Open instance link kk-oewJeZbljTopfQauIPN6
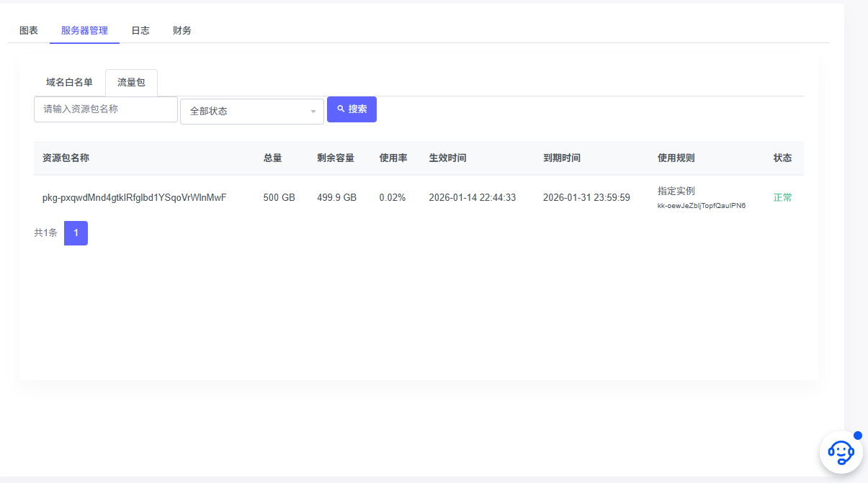 [x=702, y=205]
